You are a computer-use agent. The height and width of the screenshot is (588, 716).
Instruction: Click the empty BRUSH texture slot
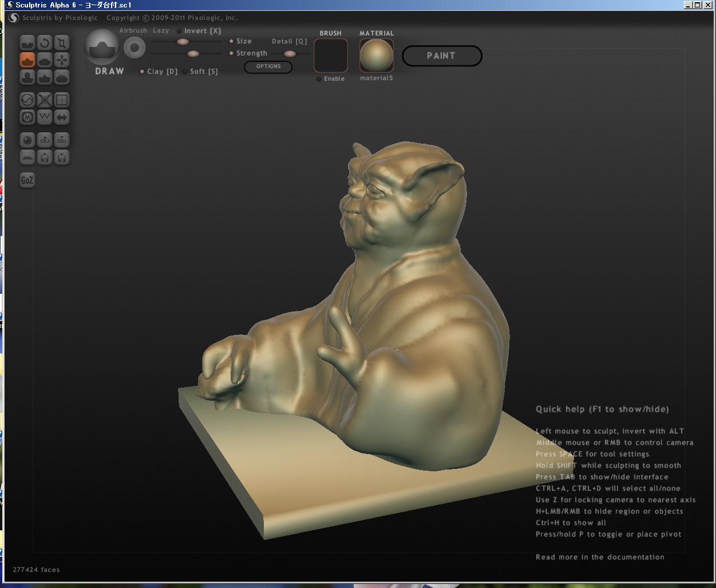click(x=331, y=56)
